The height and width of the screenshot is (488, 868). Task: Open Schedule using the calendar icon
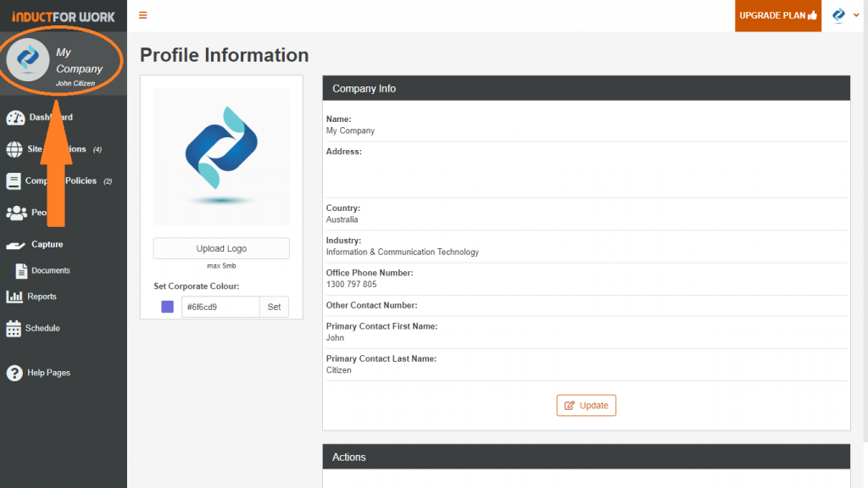tap(14, 328)
